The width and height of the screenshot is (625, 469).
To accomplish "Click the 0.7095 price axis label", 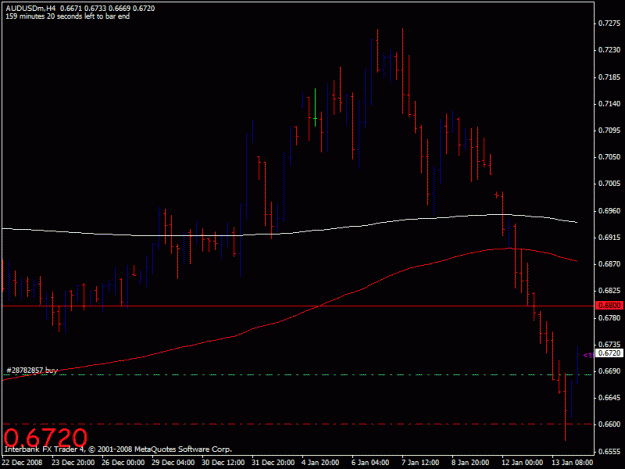I will coord(609,130).
